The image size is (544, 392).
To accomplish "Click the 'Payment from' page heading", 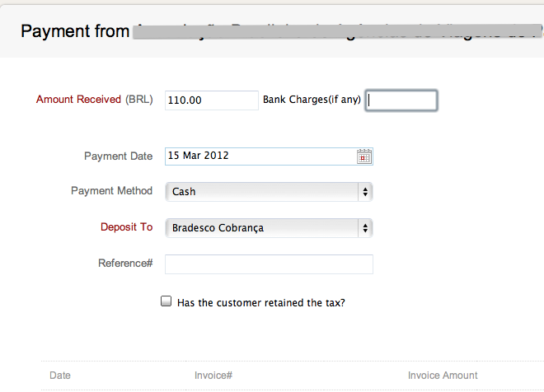I will [x=74, y=31].
